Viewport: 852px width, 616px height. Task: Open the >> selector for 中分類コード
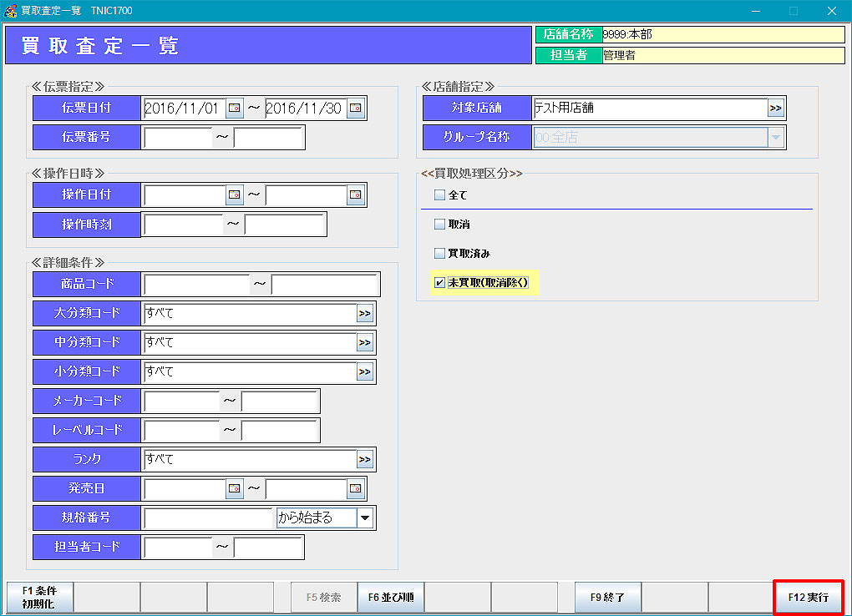[365, 343]
